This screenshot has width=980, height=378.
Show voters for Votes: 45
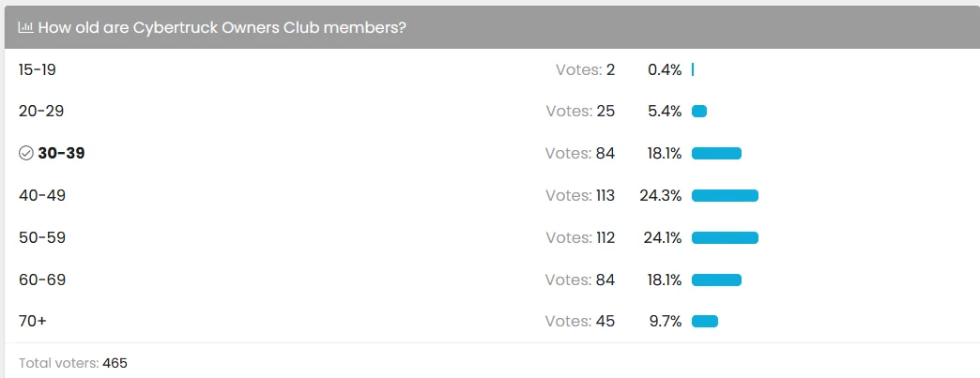click(x=580, y=321)
